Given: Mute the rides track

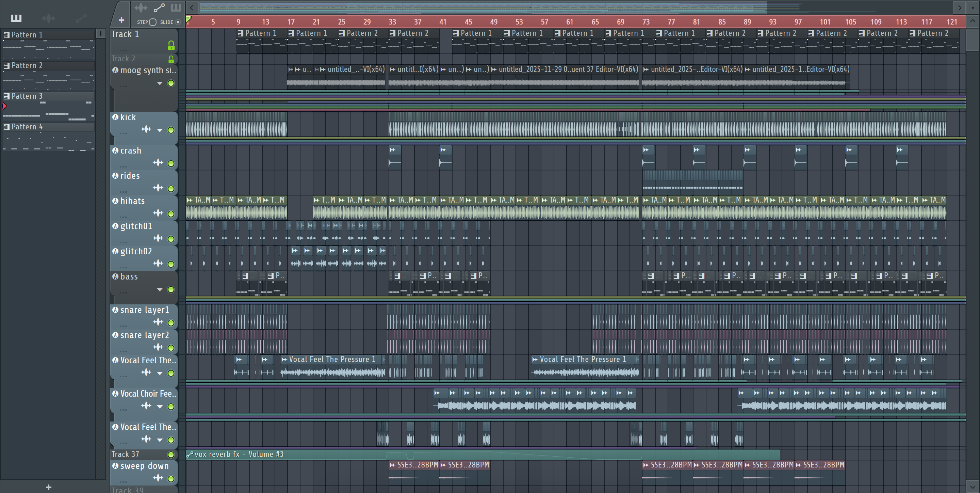Looking at the screenshot, I should pos(171,189).
